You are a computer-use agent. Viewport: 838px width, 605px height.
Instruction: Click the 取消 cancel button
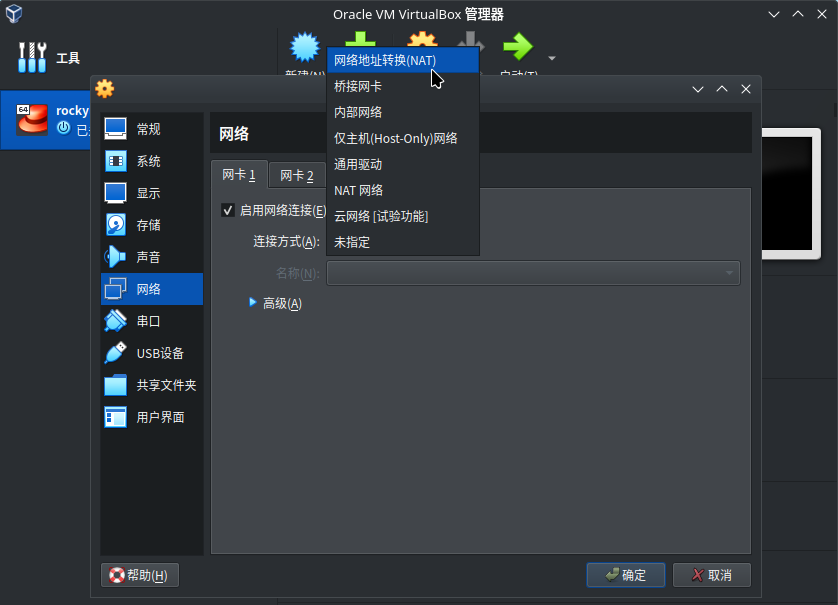pyautogui.click(x=712, y=575)
